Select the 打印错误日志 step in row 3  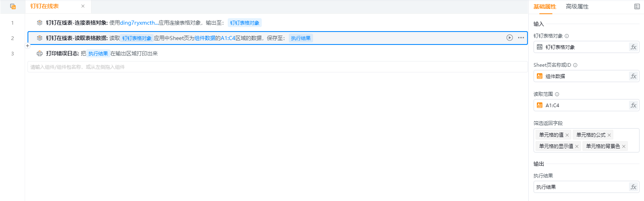(x=62, y=53)
